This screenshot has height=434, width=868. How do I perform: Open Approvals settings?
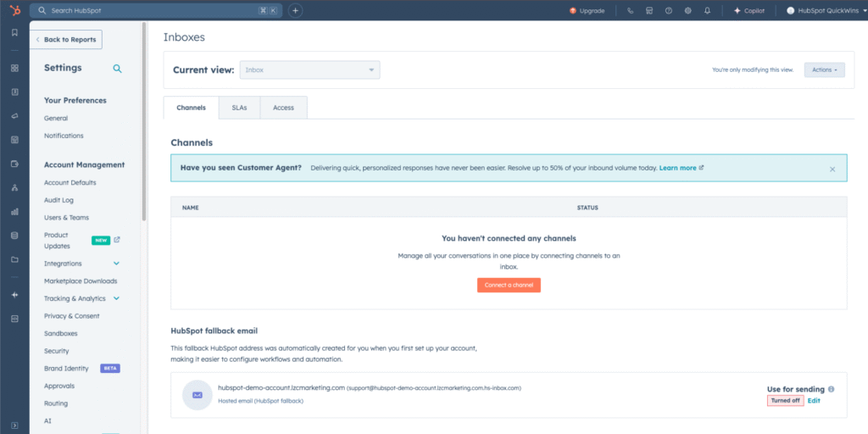59,386
